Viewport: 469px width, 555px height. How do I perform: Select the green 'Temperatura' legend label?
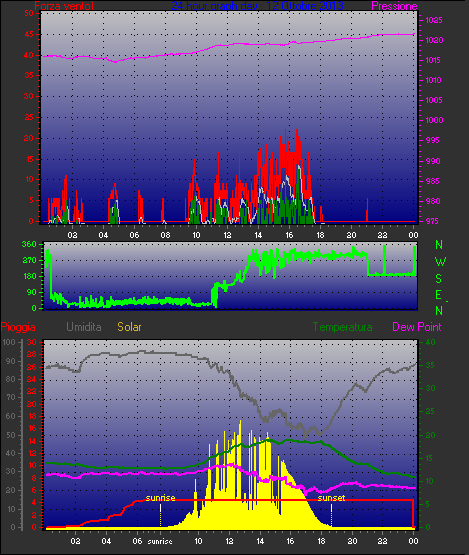click(342, 327)
